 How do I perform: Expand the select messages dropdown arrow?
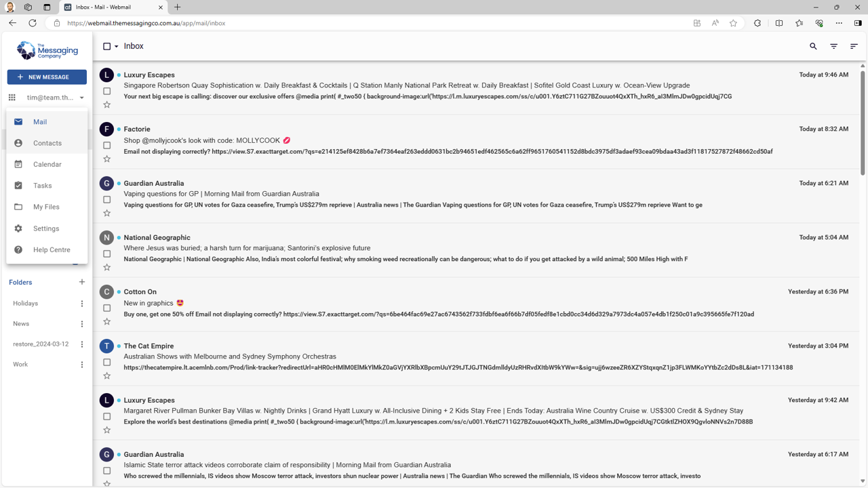pyautogui.click(x=117, y=47)
